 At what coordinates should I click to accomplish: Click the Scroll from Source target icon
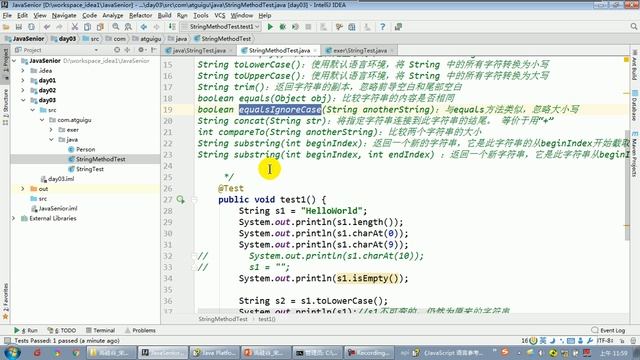[117, 50]
